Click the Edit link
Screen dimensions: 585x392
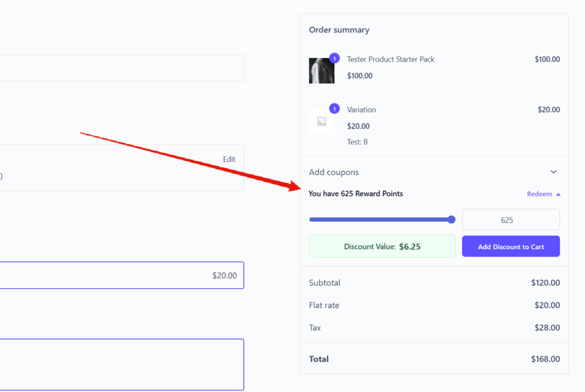click(x=229, y=159)
